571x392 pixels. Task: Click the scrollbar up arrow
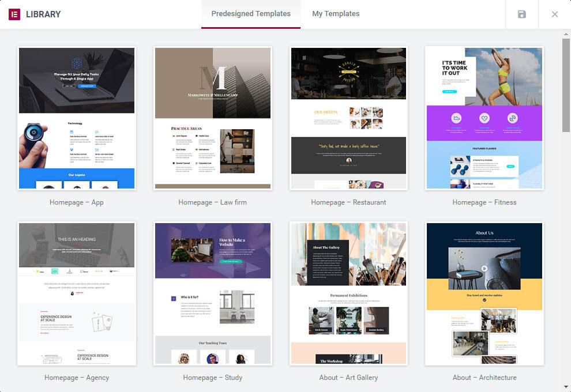click(x=566, y=34)
